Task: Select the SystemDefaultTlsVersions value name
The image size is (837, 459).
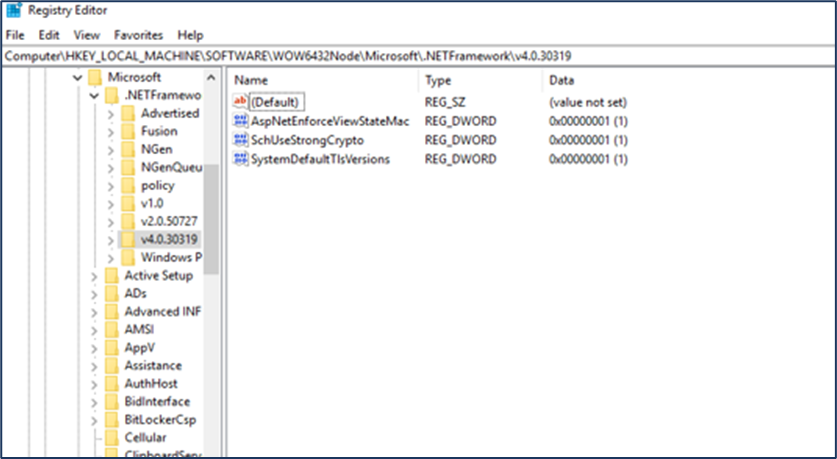Action: [320, 159]
